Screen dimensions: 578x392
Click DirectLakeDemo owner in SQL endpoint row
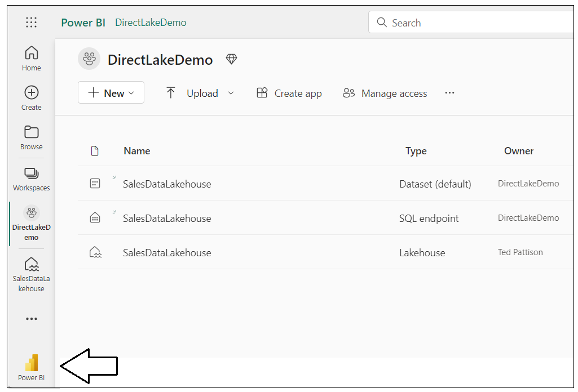coord(528,217)
